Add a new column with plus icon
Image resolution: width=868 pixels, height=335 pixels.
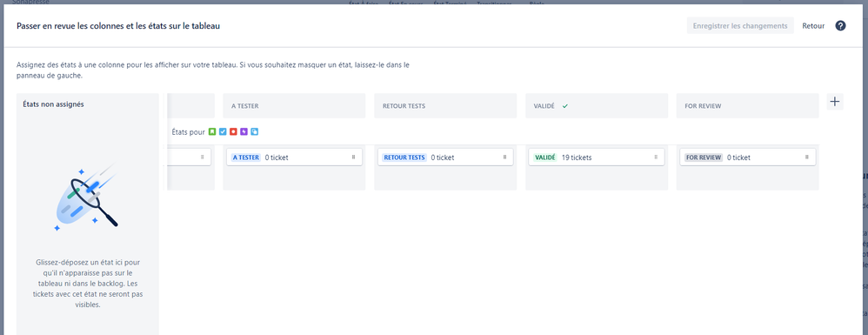tap(835, 102)
